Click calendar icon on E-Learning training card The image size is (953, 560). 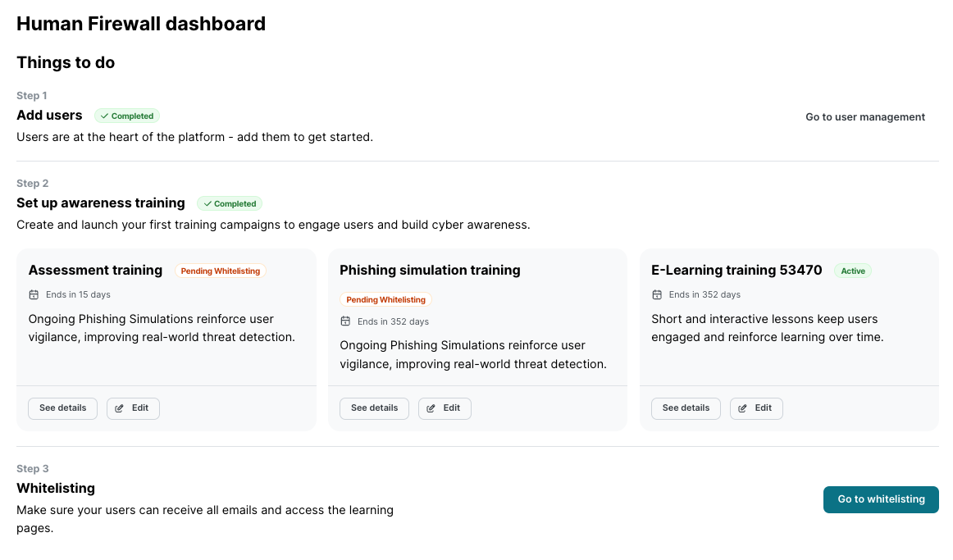657,294
